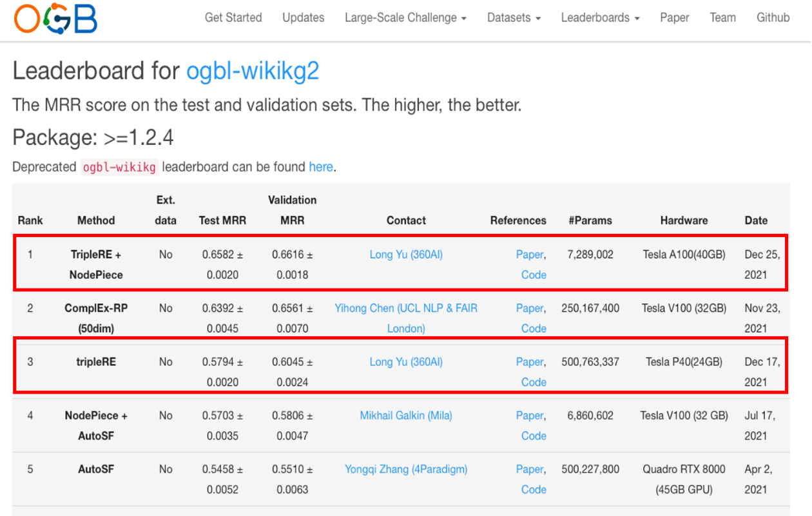Expand the Datasets dropdown menu
This screenshot has width=812, height=516.
(x=514, y=18)
